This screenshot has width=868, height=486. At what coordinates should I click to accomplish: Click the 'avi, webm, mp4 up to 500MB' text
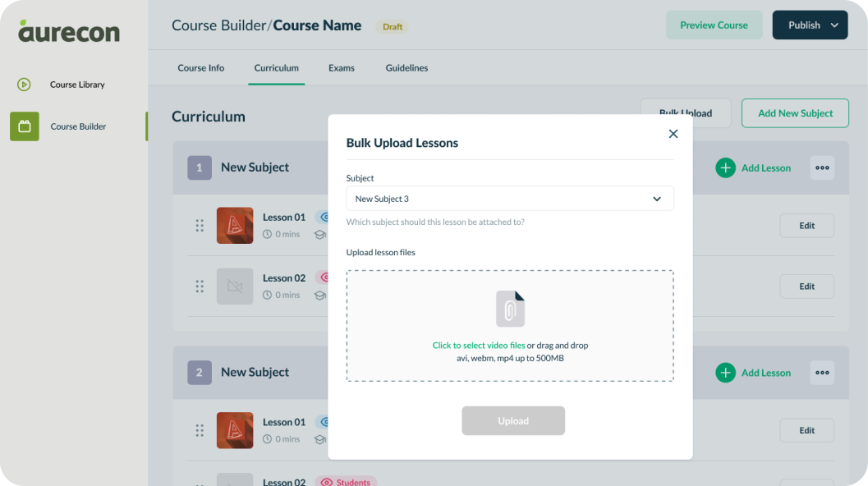pyautogui.click(x=510, y=358)
